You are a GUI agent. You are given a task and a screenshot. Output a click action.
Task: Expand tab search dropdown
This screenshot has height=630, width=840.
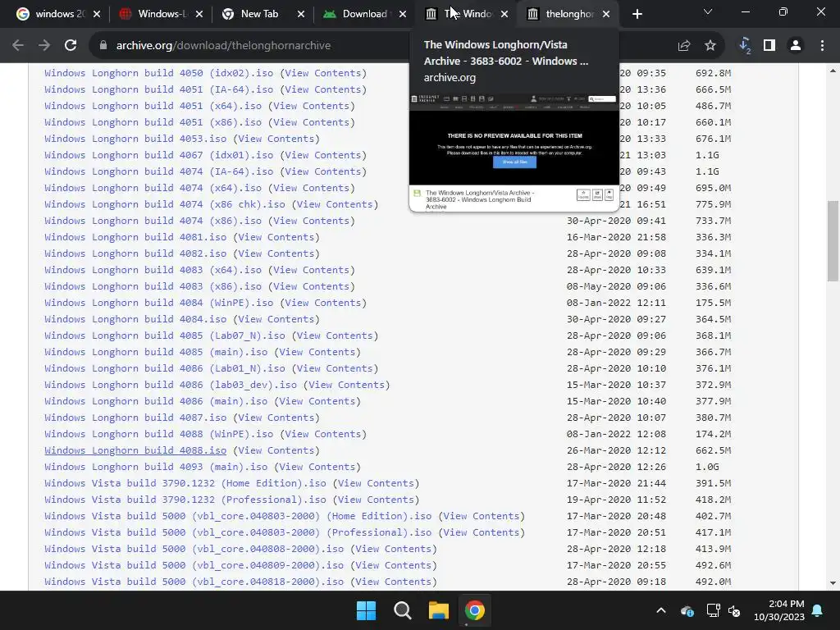(708, 11)
